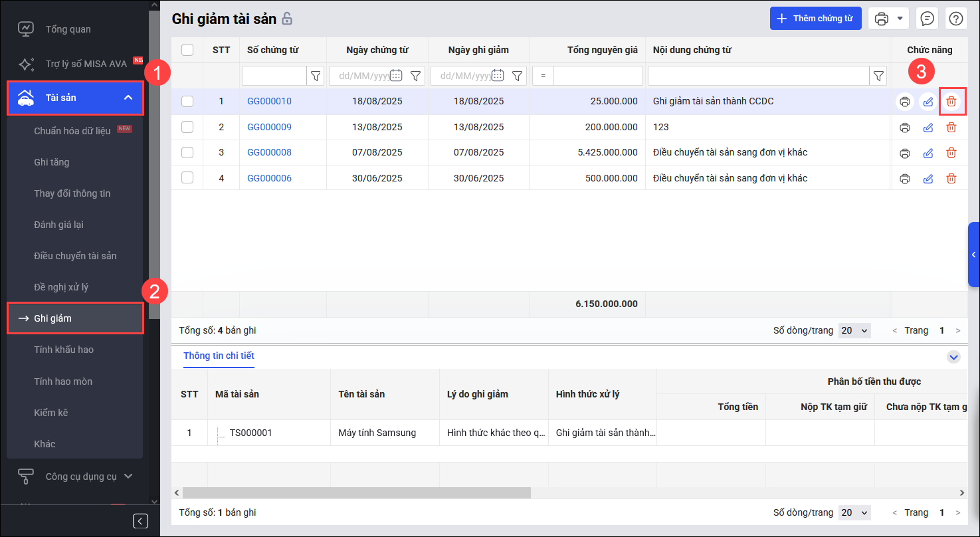Check the box for row GG000010

(x=187, y=102)
